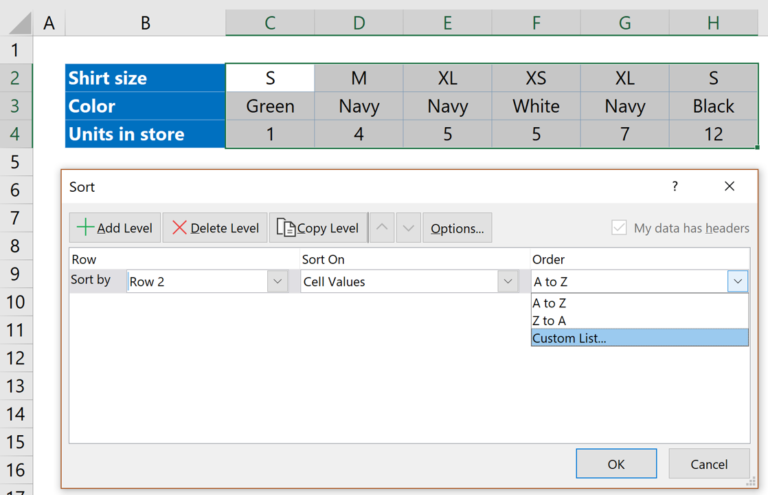The image size is (768, 495).
Task: Click the Move Up arrow button
Action: point(382,228)
